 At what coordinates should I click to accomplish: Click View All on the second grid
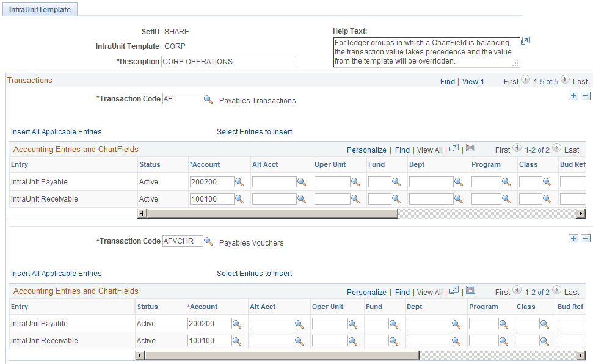click(429, 292)
